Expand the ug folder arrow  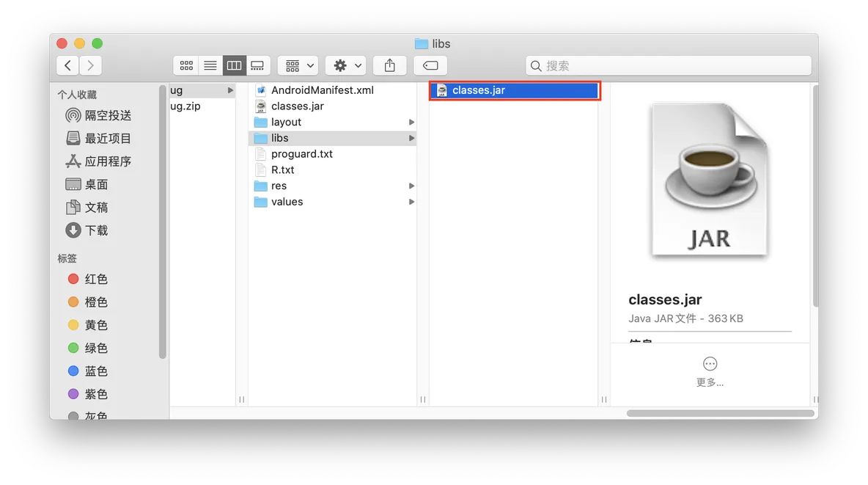click(x=230, y=90)
